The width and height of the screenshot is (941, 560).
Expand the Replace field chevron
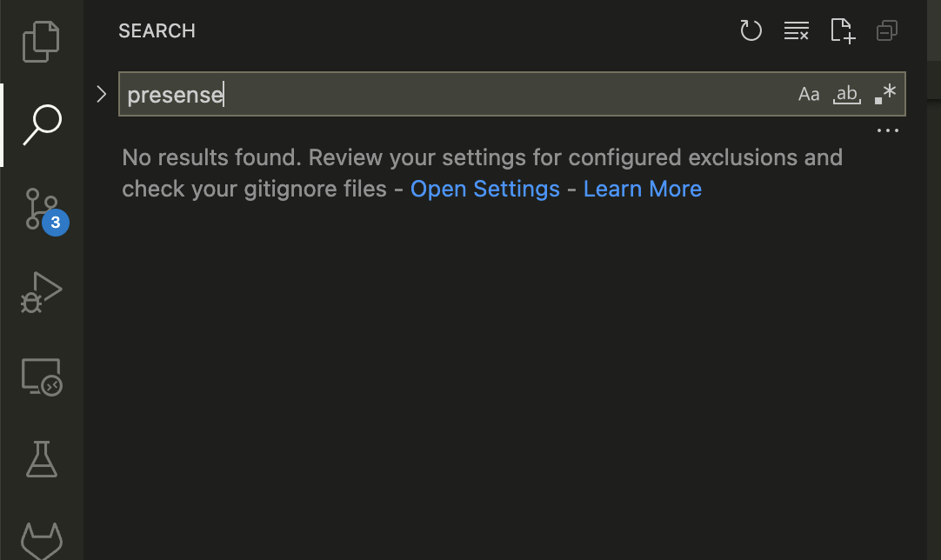102,94
